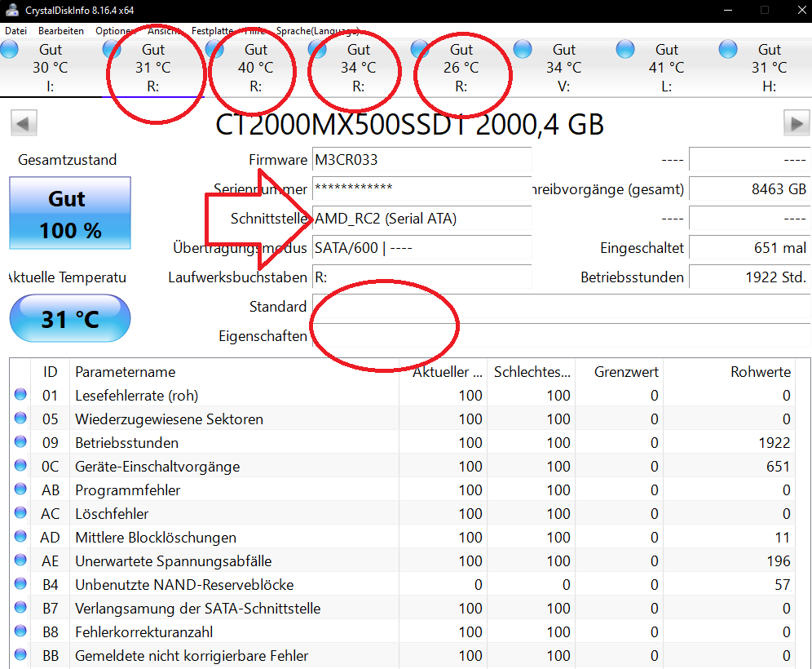The image size is (812, 669).
Task: Click the Firmware field M3CR033
Action: (421, 160)
